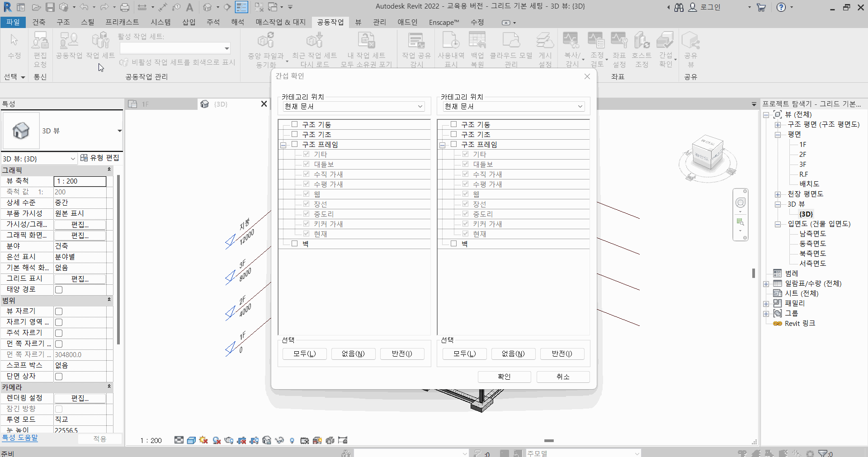Click the Print icon in Quick Access toolbar
The image size is (868, 457).
point(125,7)
